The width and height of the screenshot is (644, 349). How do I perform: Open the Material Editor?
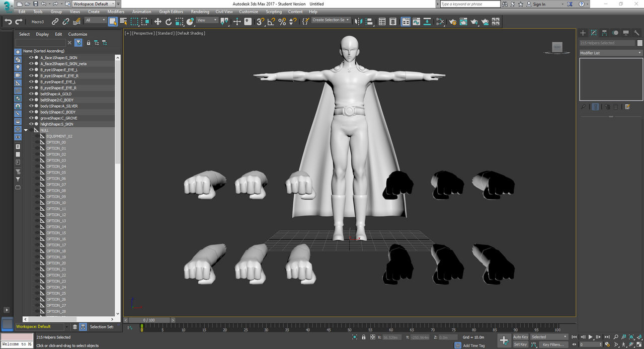tap(440, 22)
